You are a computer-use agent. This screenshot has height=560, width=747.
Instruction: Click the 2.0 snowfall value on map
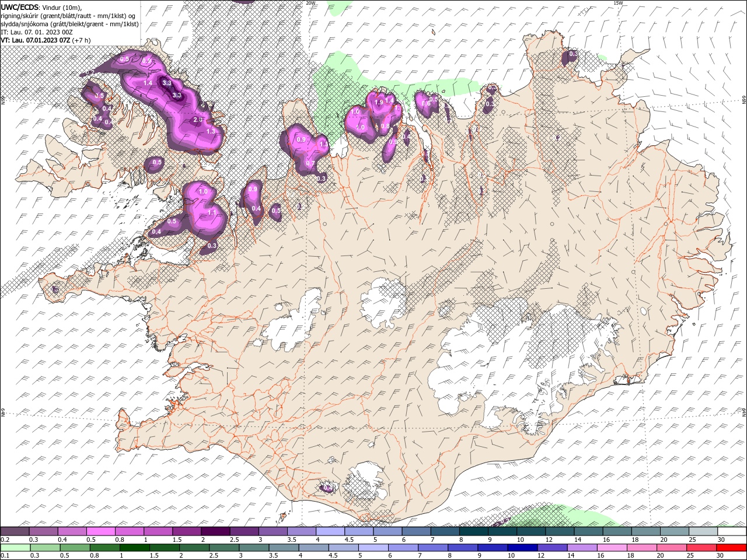pyautogui.click(x=198, y=120)
